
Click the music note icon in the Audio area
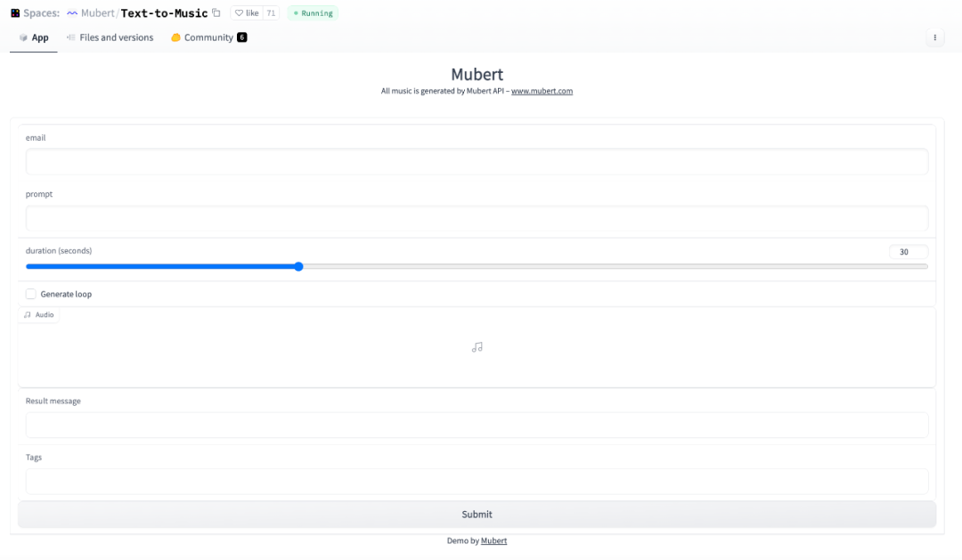[477, 347]
